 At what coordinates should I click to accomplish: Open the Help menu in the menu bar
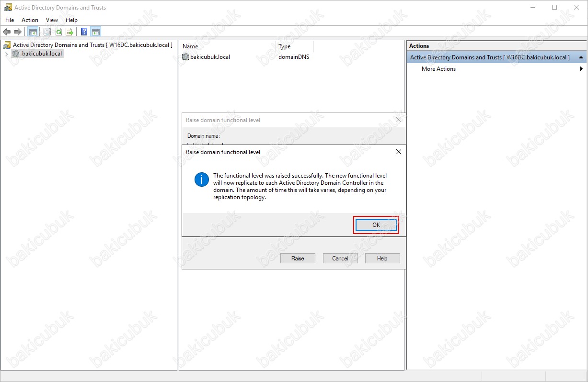pos(71,20)
